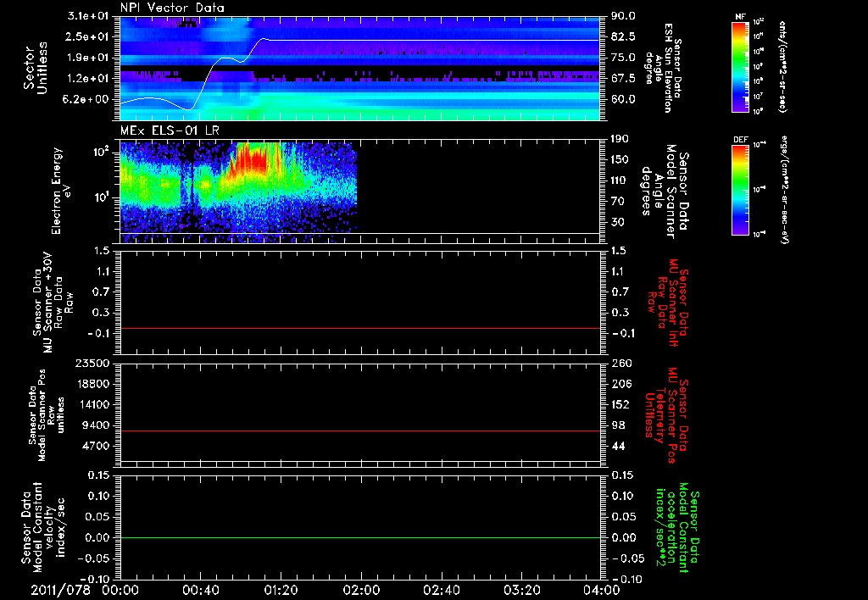
Task: Click the 03:20 time axis label
Action: click(521, 590)
